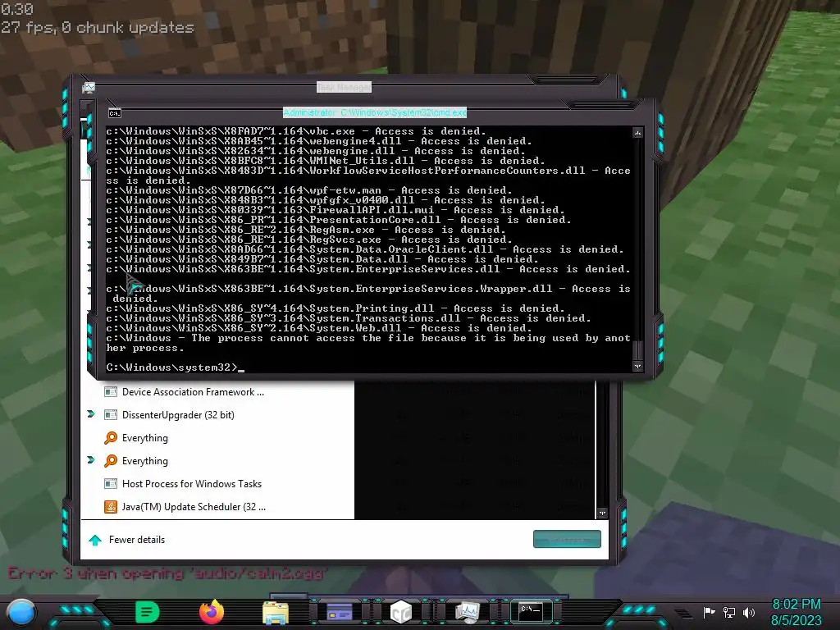Screen dimensions: 840x630
Task: Activate the cmd.exe taskbar button
Action: (x=531, y=611)
